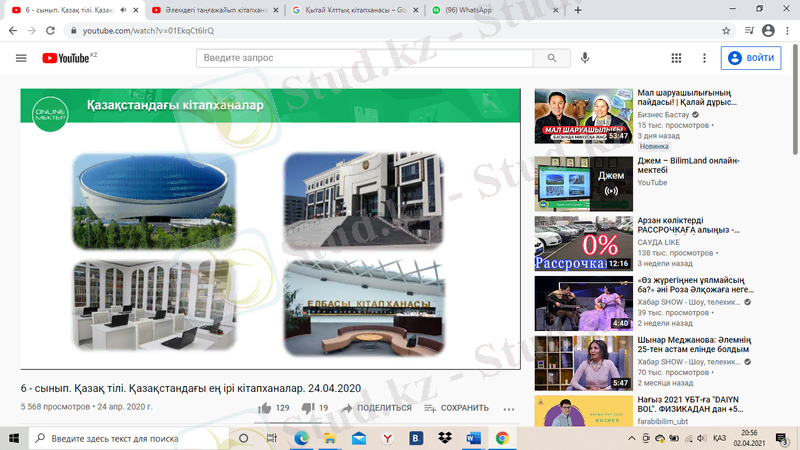Click the YouTube search input field
The width and height of the screenshot is (800, 450).
365,58
